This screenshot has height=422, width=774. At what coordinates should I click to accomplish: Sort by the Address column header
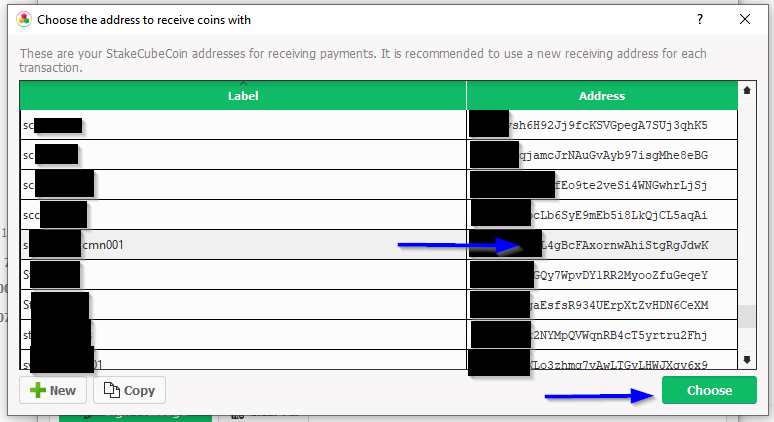click(x=602, y=95)
